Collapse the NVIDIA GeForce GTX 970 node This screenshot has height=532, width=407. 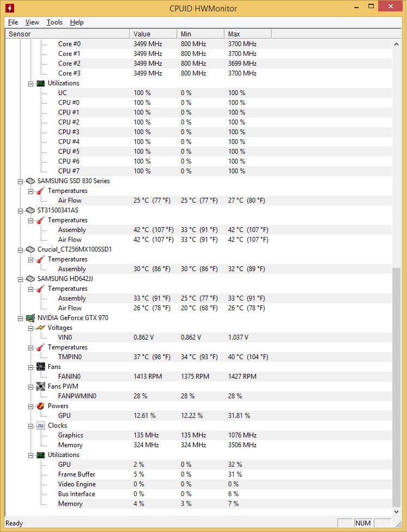[x=20, y=318]
